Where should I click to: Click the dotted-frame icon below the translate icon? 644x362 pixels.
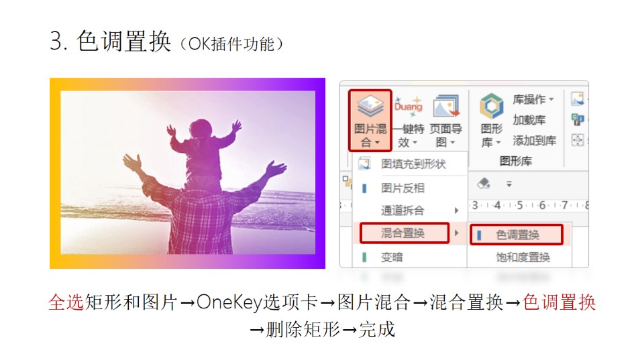click(x=578, y=140)
